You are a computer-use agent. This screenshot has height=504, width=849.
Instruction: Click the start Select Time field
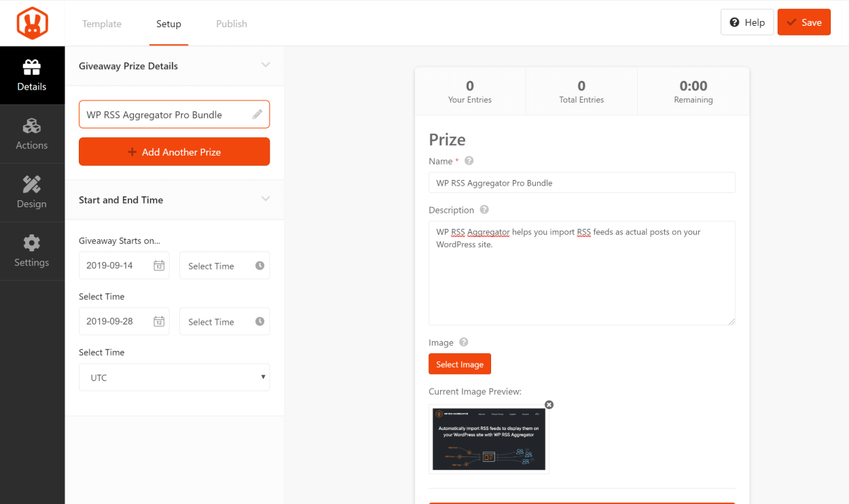point(224,266)
